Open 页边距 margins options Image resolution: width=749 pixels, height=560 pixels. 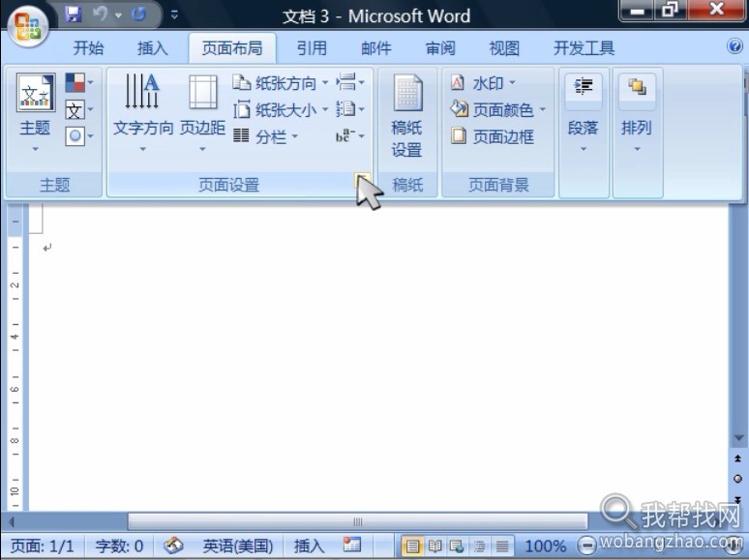tap(202, 113)
